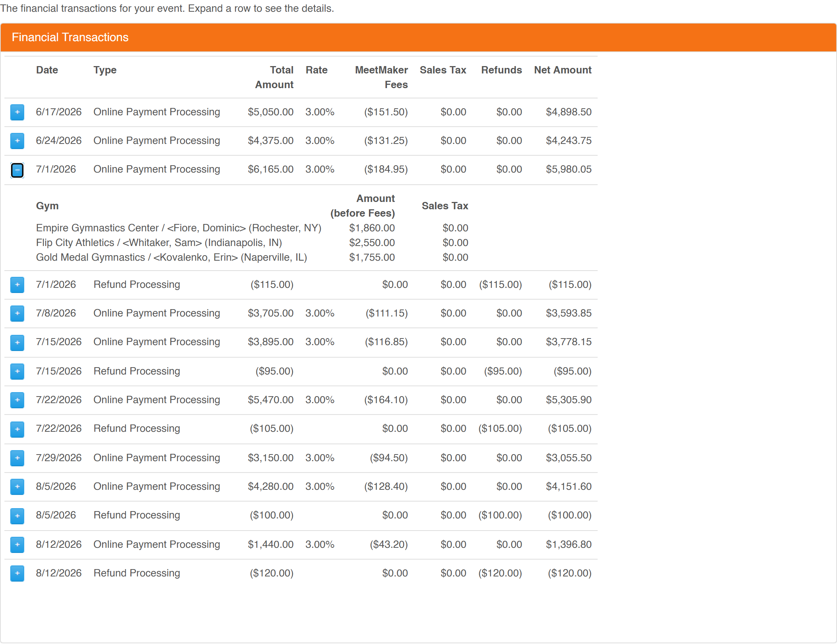Viewport: 837px width, 644px height.
Task: Expand the 8/12/2026 Online Payment Processing row
Action: tap(17, 545)
